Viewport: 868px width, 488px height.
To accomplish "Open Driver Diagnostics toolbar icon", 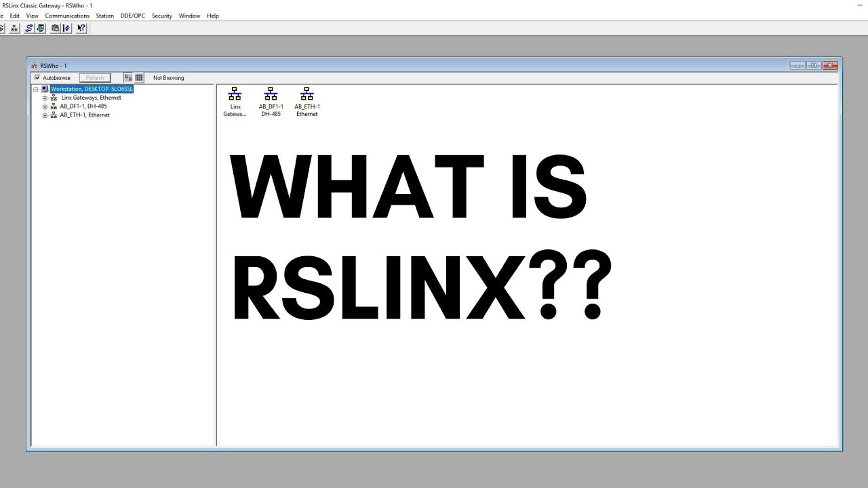I will pos(41,28).
